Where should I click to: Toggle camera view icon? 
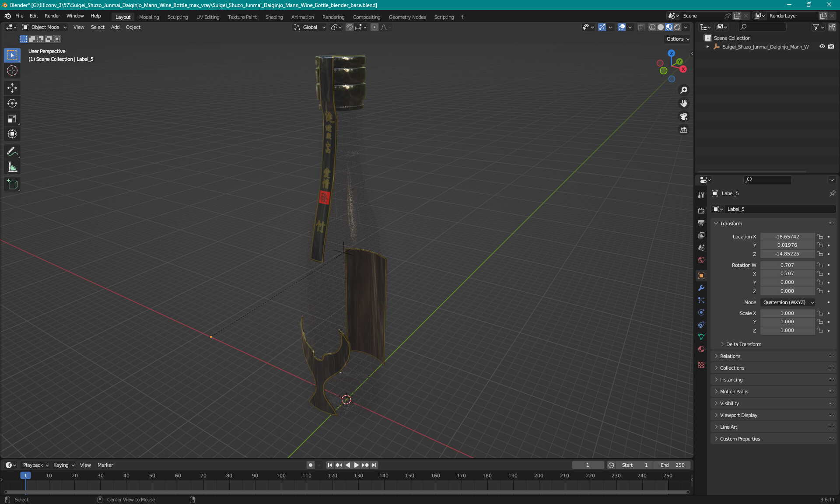click(x=684, y=116)
